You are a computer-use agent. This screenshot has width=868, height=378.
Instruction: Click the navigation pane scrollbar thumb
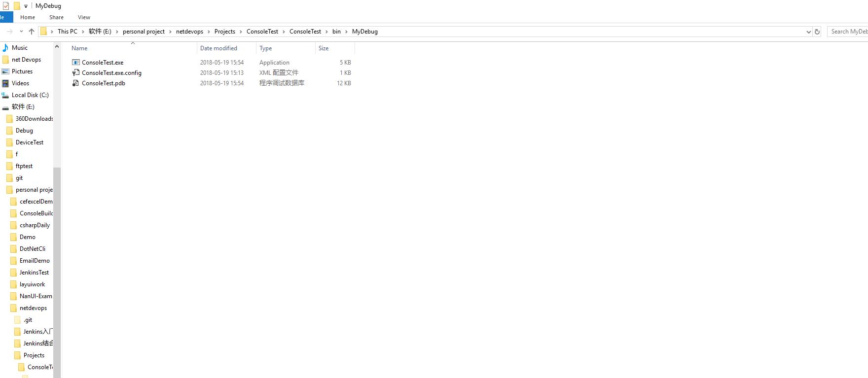coord(57,273)
